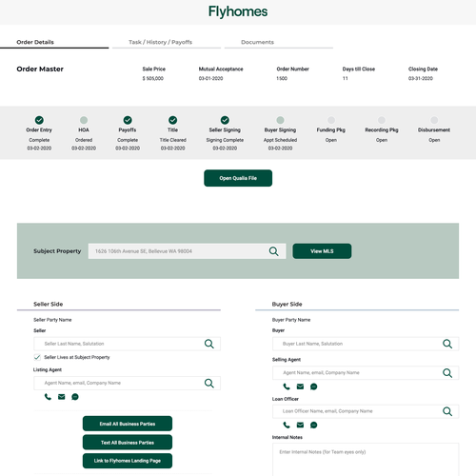Call the Selling Agent via phone icon
Viewport: 476px width, 476px height.
(287, 387)
